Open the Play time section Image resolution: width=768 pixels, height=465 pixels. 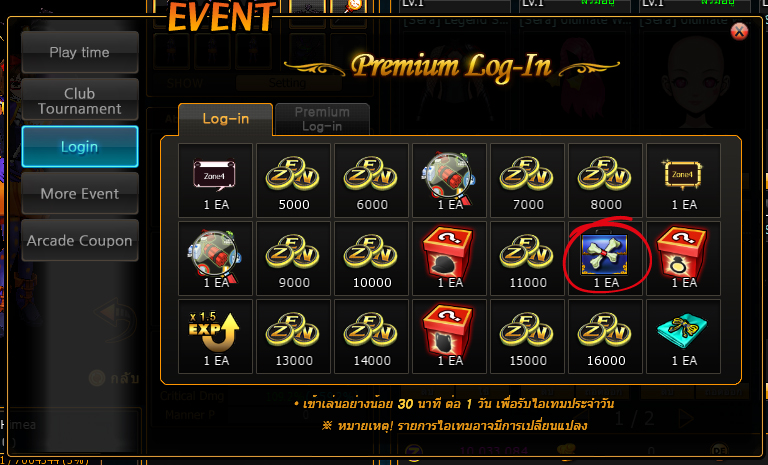click(80, 52)
